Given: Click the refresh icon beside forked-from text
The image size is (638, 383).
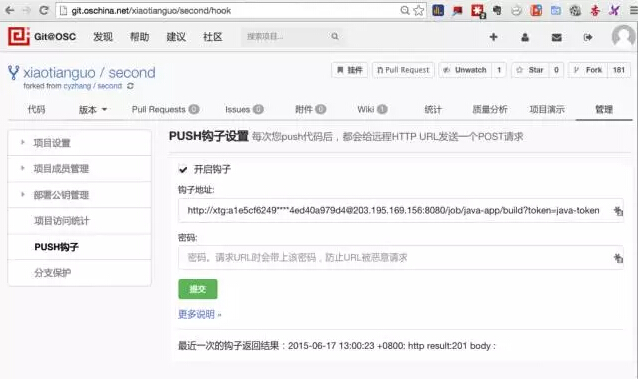Looking at the screenshot, I should coord(130,86).
